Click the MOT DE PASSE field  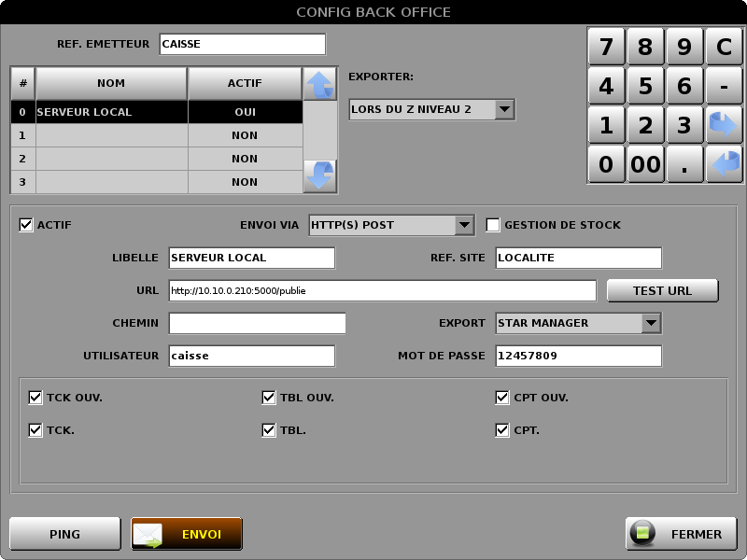point(578,356)
